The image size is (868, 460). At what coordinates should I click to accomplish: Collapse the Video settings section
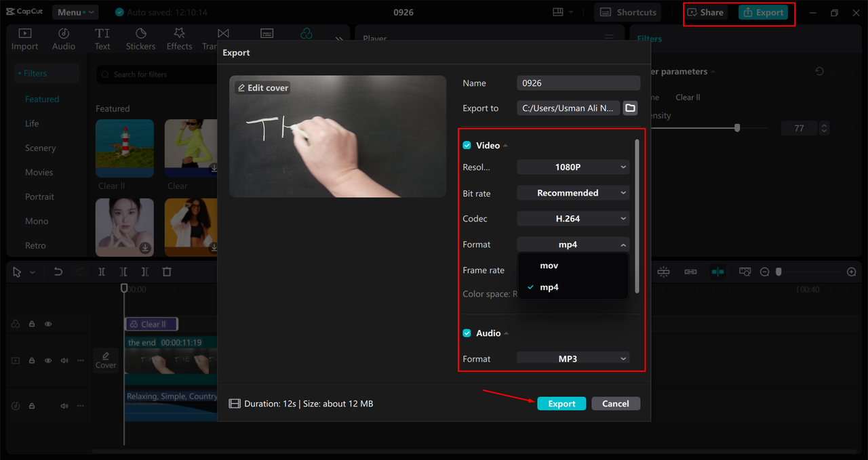505,146
